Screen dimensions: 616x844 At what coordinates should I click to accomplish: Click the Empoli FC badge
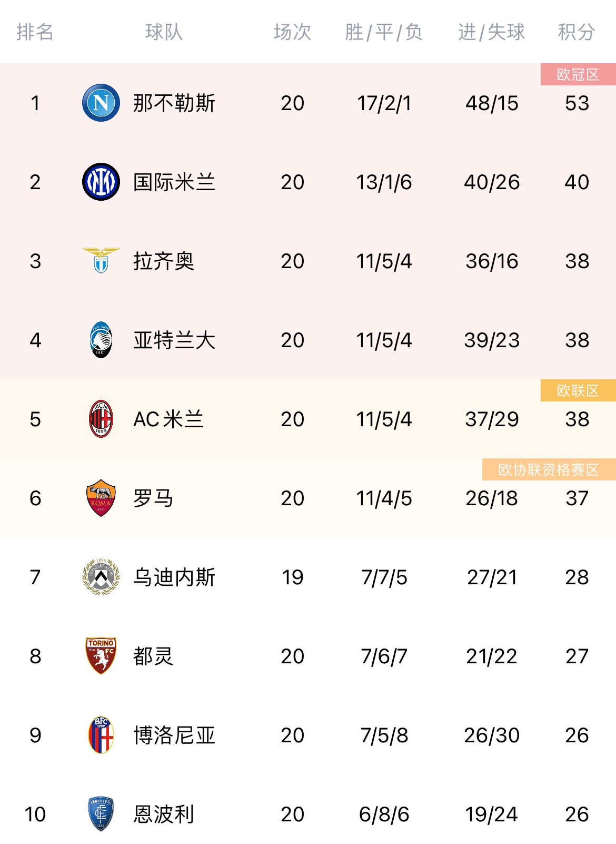(x=101, y=814)
